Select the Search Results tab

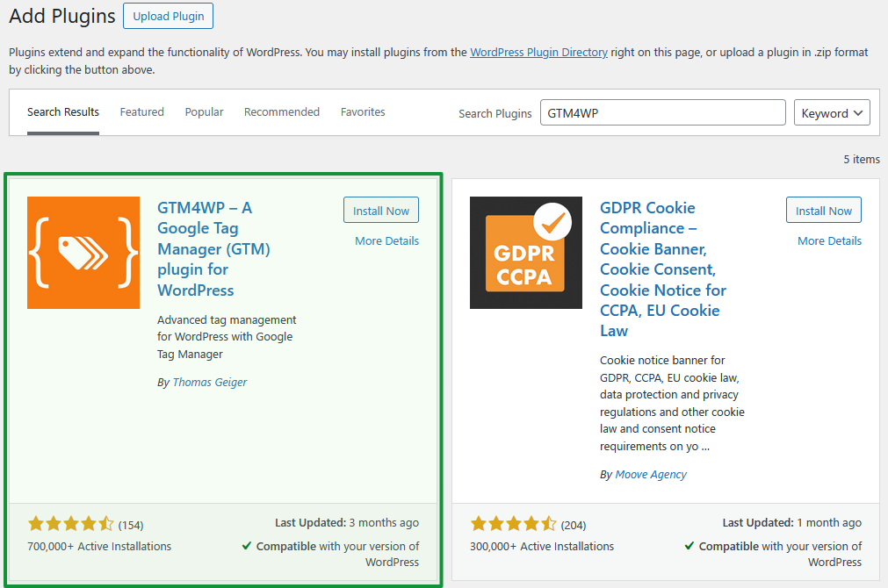[x=63, y=112]
